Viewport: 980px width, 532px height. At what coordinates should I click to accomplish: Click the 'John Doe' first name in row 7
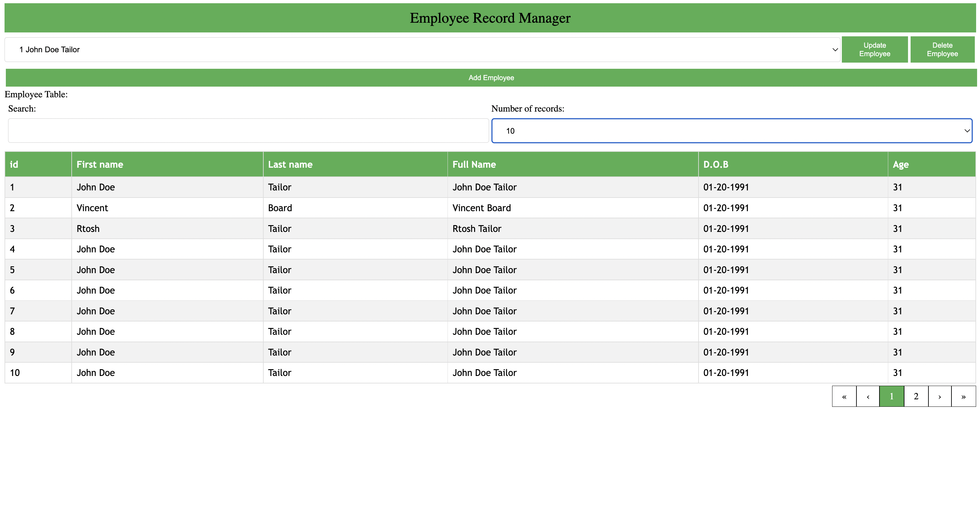click(167, 311)
